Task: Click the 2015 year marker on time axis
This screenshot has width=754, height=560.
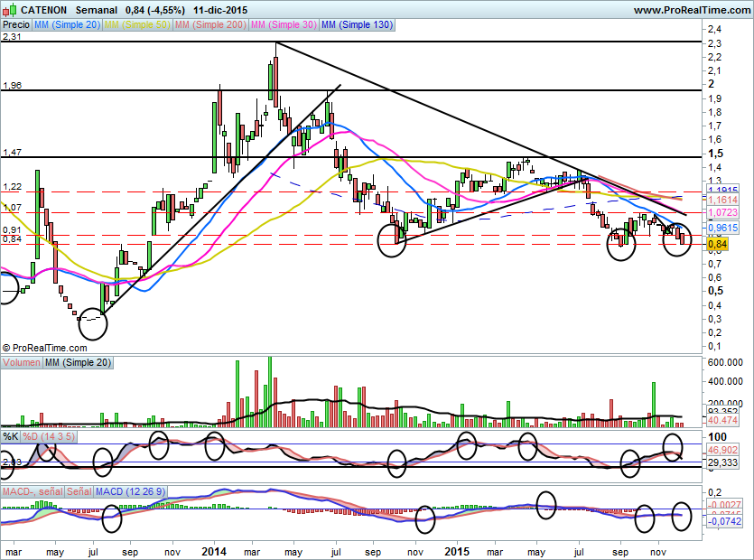Action: point(458,550)
